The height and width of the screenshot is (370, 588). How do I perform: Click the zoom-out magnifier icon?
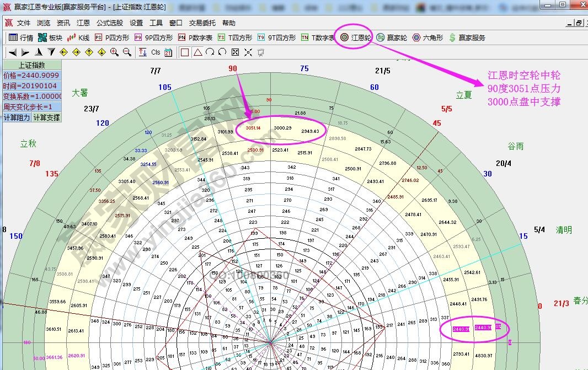pos(127,52)
